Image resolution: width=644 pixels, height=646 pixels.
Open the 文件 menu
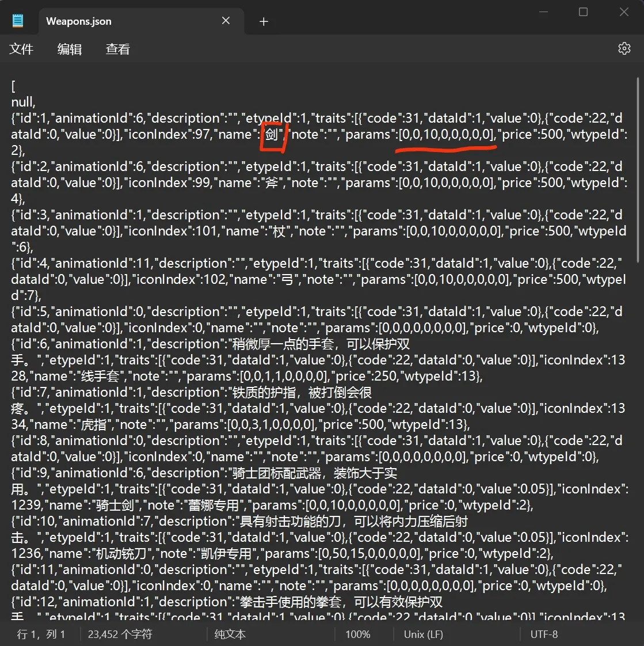pos(21,49)
